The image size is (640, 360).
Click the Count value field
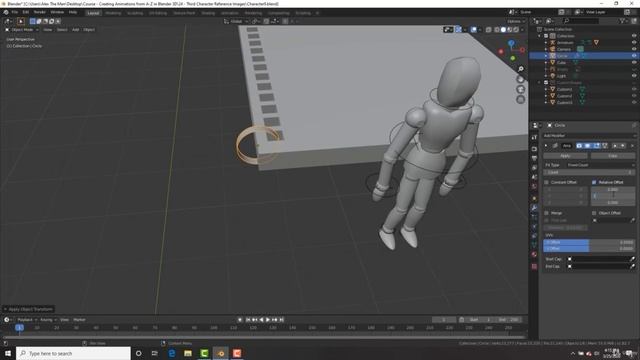click(x=589, y=173)
